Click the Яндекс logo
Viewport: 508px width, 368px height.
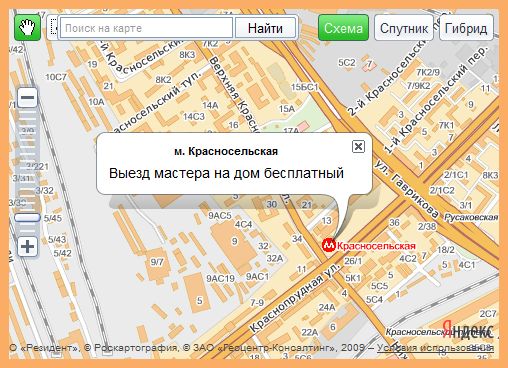(x=468, y=330)
